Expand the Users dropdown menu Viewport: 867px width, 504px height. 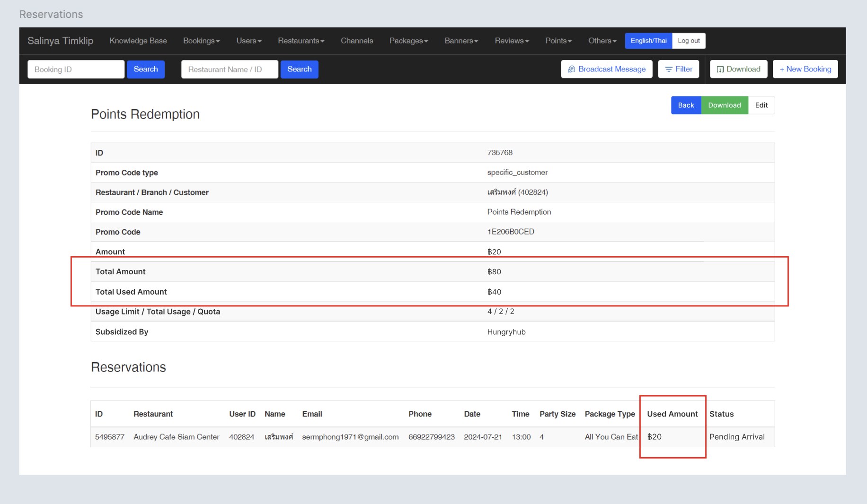point(249,41)
